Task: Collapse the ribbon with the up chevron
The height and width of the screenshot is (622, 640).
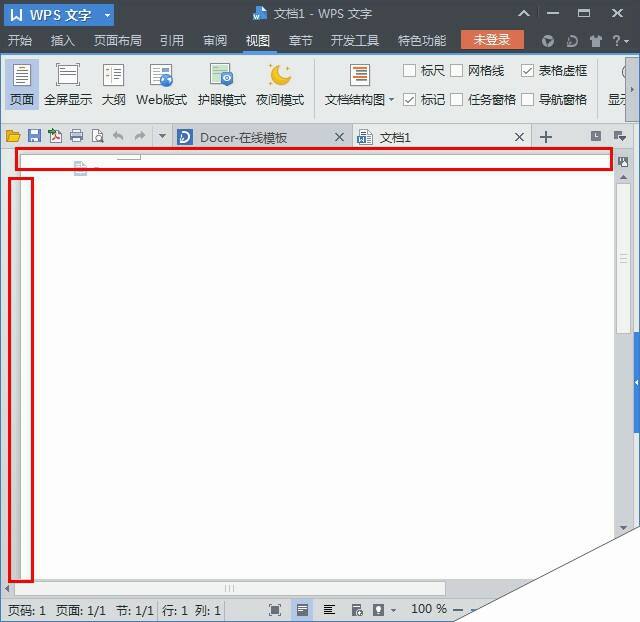Action: [524, 13]
